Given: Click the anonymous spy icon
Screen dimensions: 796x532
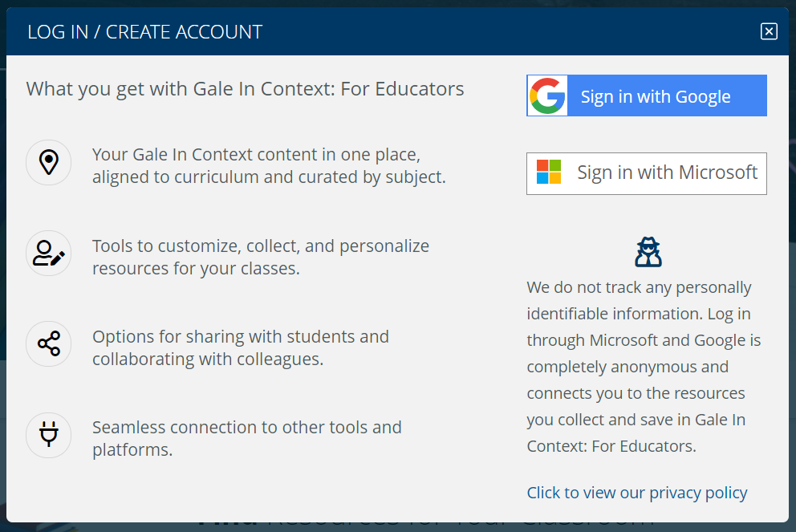Looking at the screenshot, I should [x=648, y=252].
